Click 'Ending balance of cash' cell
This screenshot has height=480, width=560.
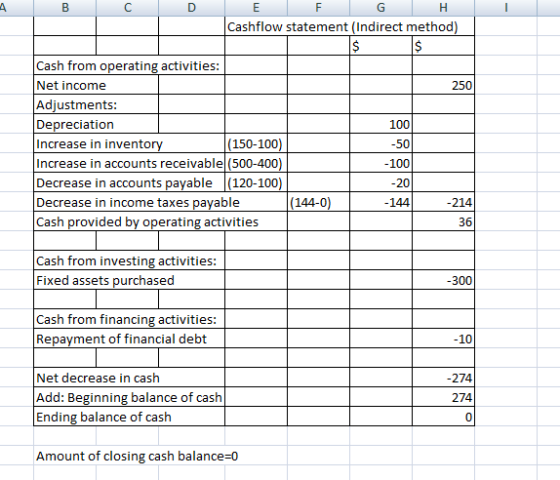pyautogui.click(x=129, y=417)
